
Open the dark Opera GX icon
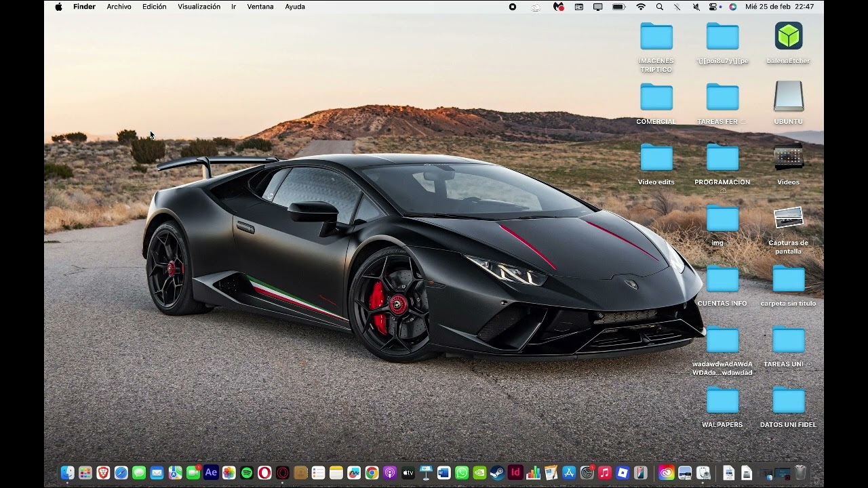[283, 472]
